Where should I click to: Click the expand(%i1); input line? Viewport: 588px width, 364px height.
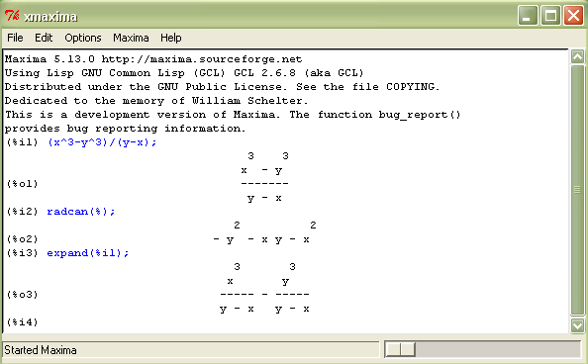tap(88, 253)
